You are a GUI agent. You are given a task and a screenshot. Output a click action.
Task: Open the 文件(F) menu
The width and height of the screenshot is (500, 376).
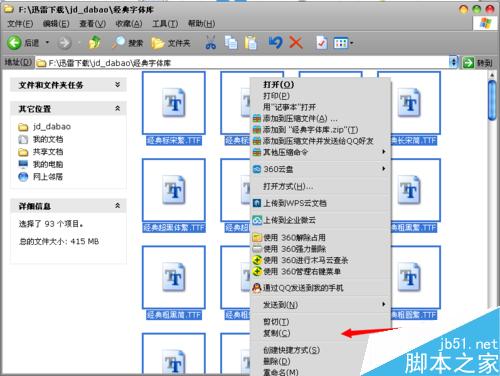click(20, 24)
